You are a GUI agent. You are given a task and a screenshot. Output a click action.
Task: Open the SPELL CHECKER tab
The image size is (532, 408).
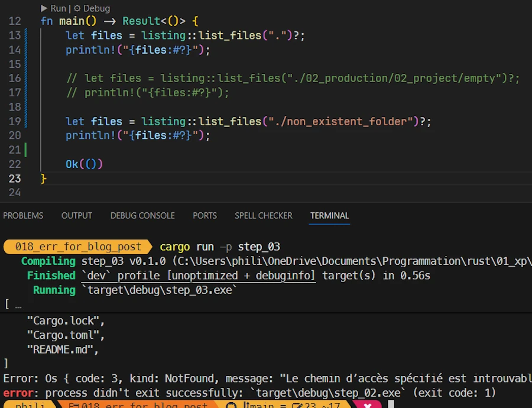coord(264,216)
